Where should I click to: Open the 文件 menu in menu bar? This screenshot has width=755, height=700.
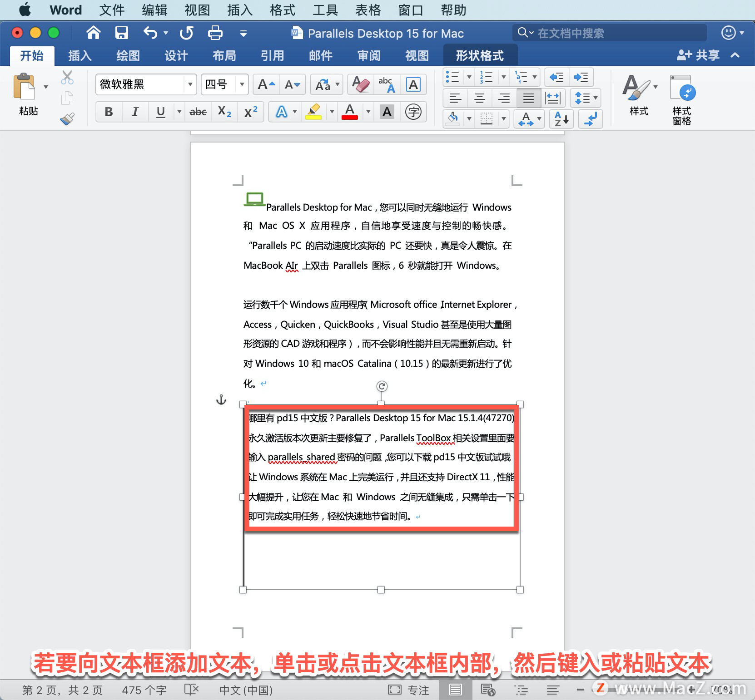[x=112, y=10]
